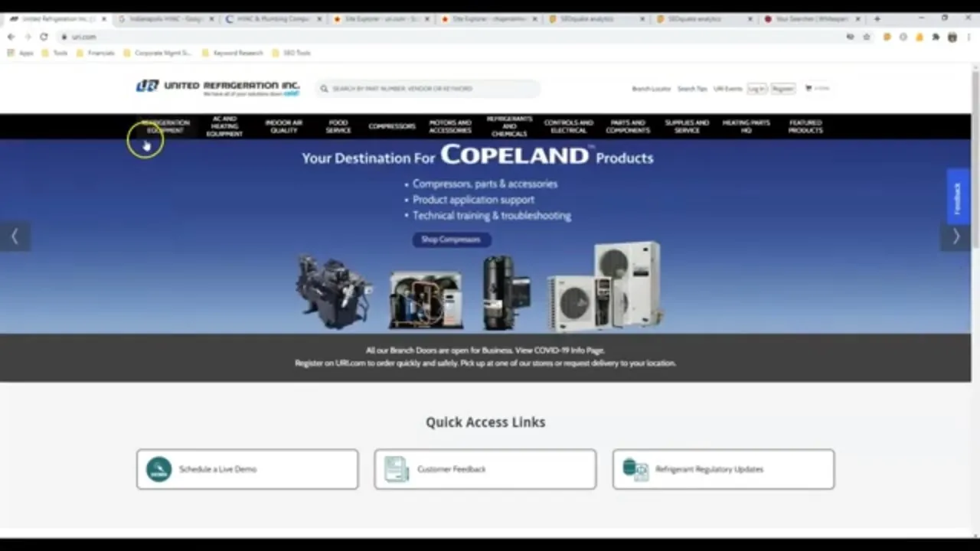Open Customer Feedback quick link

point(485,469)
